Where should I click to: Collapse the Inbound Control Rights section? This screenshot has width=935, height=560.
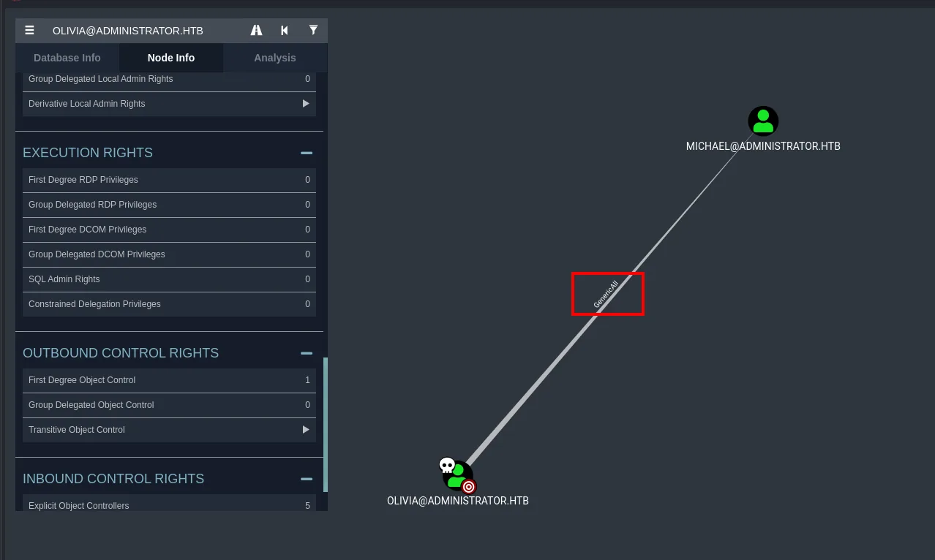point(307,479)
